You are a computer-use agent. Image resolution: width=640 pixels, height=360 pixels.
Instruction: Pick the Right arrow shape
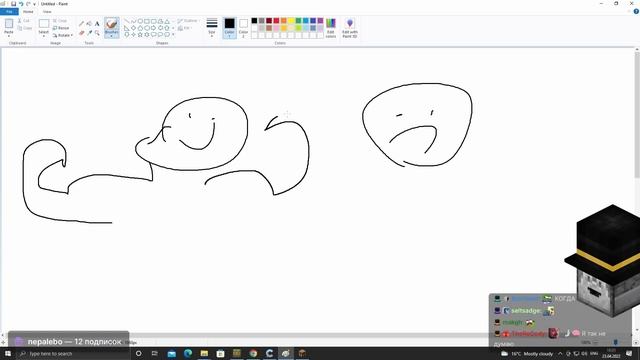coord(153,28)
